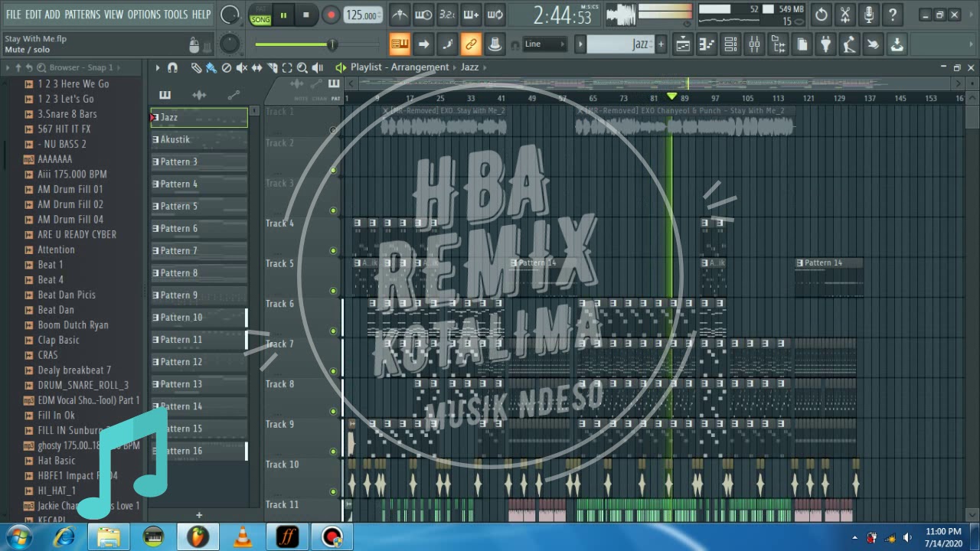Screen dimensions: 980x551
Task: Mute Track 5 with its green dot
Action: tap(333, 291)
